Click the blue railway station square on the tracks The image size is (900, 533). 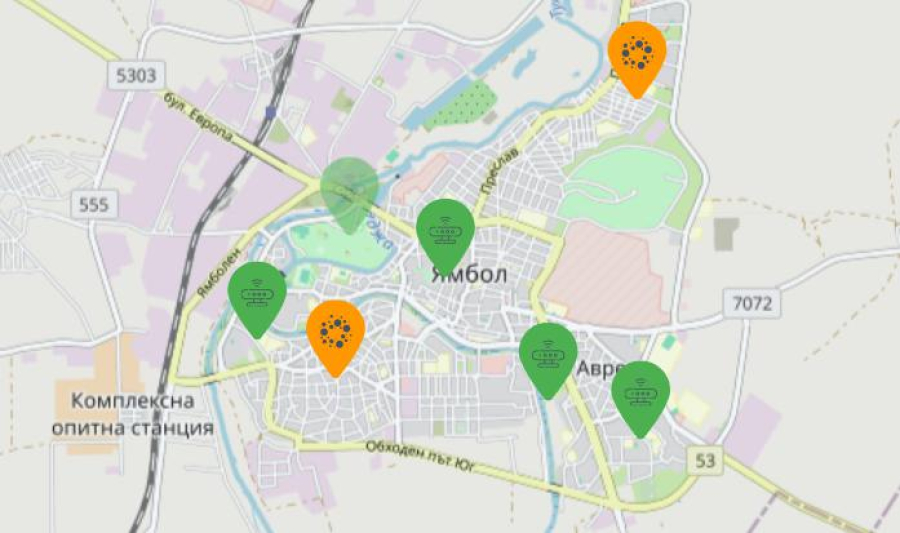click(x=270, y=112)
